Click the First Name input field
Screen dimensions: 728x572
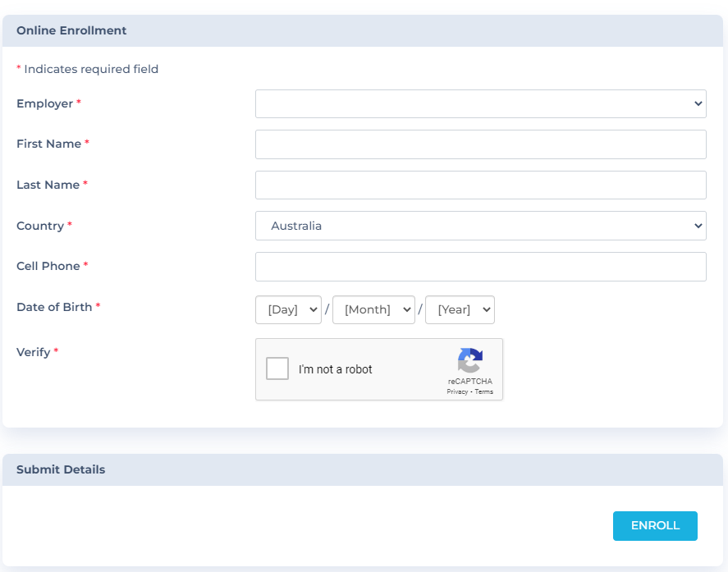[x=480, y=144]
